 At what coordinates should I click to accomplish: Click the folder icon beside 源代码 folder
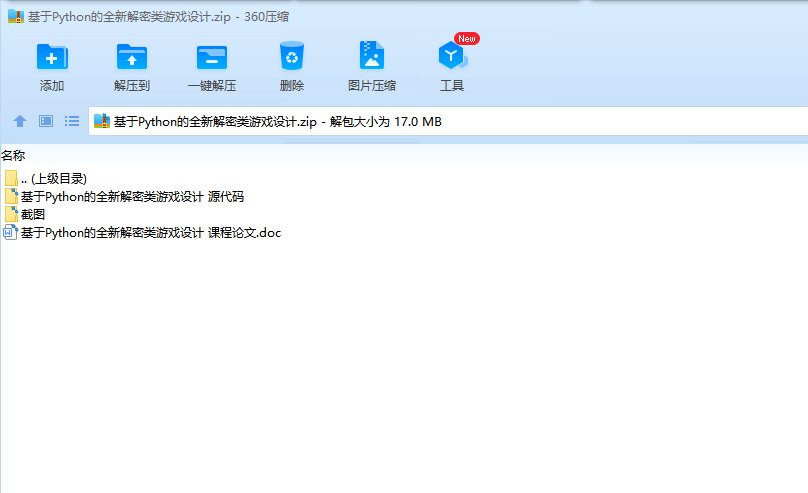click(x=11, y=196)
